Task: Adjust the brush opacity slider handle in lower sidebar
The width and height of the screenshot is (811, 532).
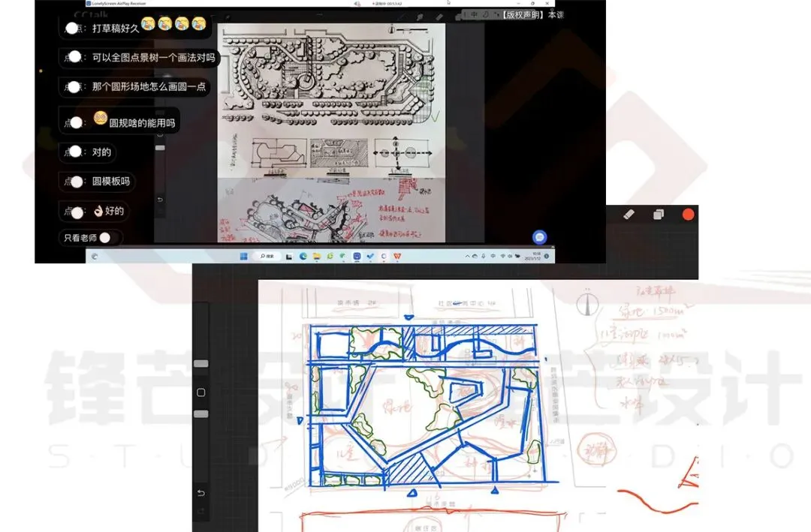Action: coord(200,413)
